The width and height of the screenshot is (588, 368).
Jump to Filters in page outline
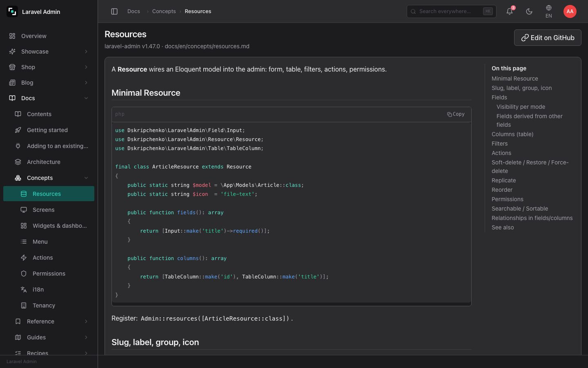pyautogui.click(x=499, y=144)
